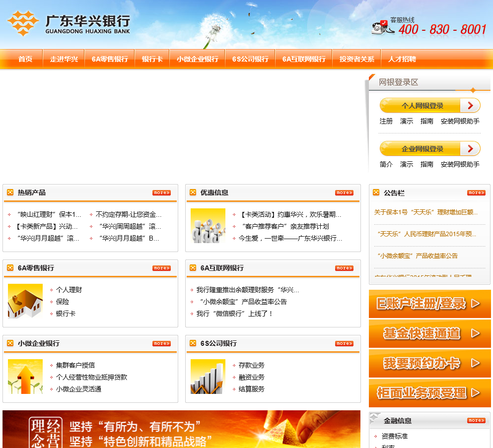493x448 pixels.
Task: Click more button in 小微企业银行 panel
Action: click(162, 343)
